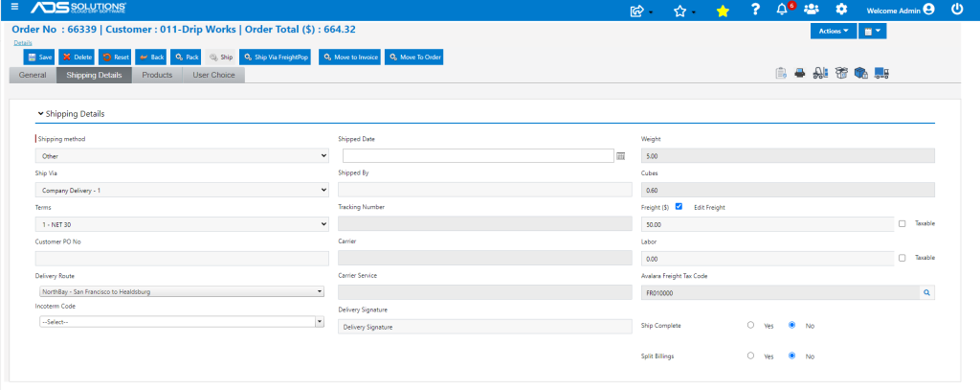The width and height of the screenshot is (980, 390).
Task: Click the users group icon
Action: (x=812, y=10)
